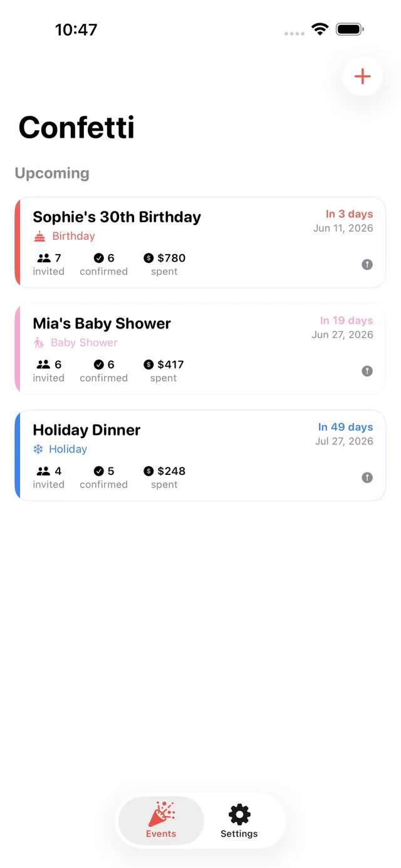Click the birthday cake icon

pyautogui.click(x=39, y=236)
